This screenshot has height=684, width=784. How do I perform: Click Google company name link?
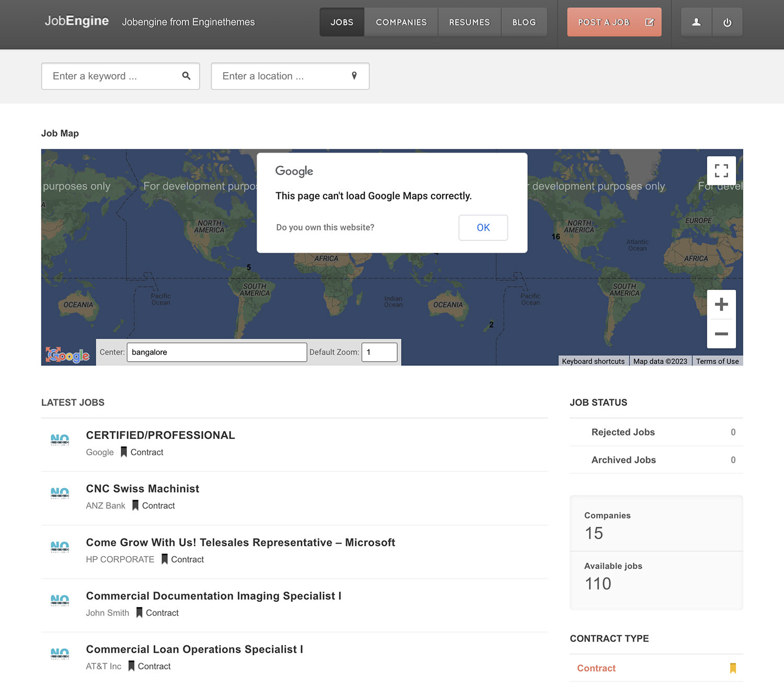tap(100, 452)
